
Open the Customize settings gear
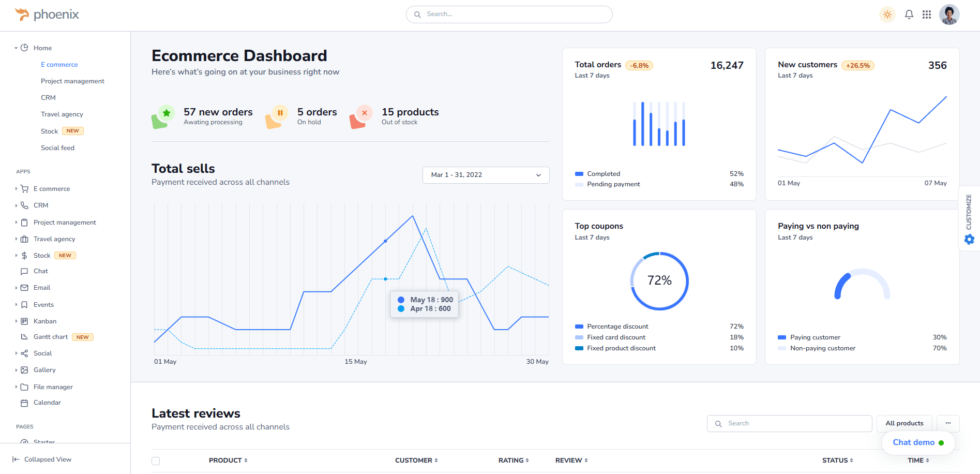click(x=969, y=239)
